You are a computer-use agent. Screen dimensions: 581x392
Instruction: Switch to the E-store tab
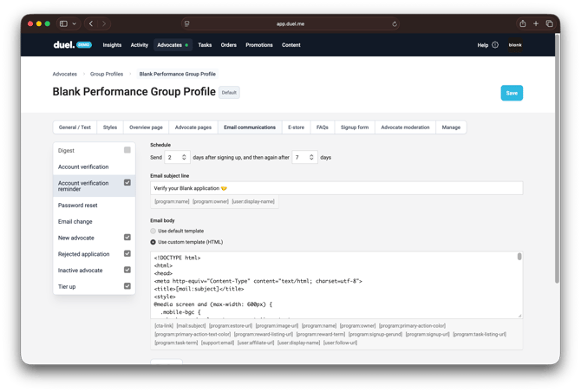(296, 127)
